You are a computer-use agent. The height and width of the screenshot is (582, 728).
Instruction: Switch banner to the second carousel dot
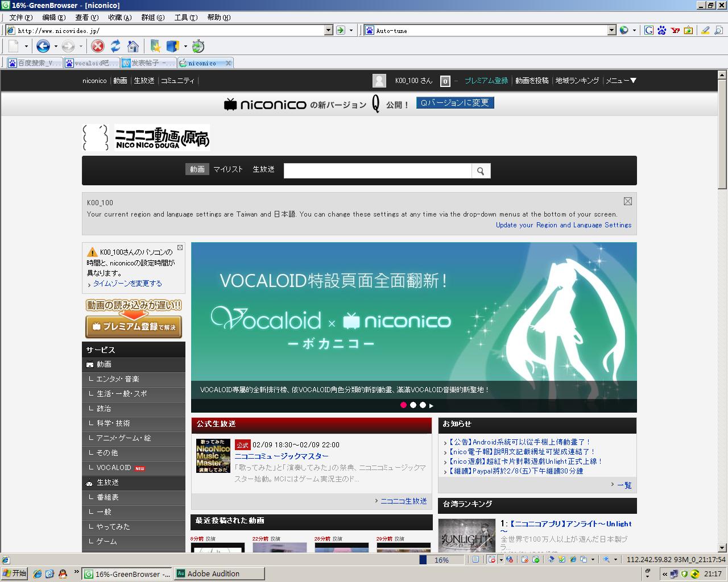point(413,405)
